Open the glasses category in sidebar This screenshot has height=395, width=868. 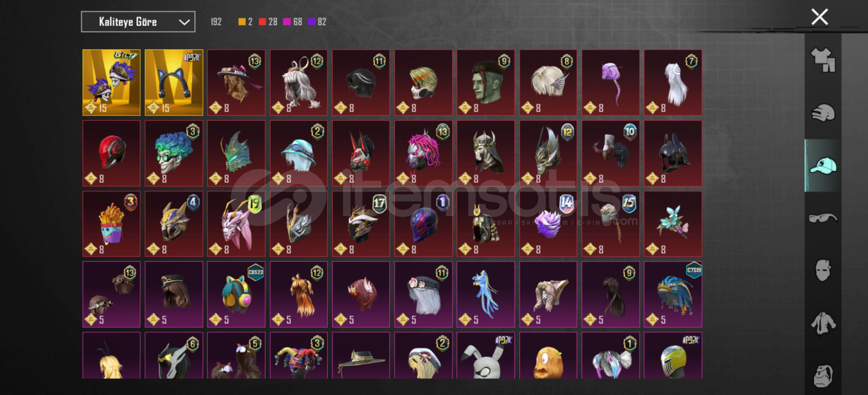click(823, 218)
